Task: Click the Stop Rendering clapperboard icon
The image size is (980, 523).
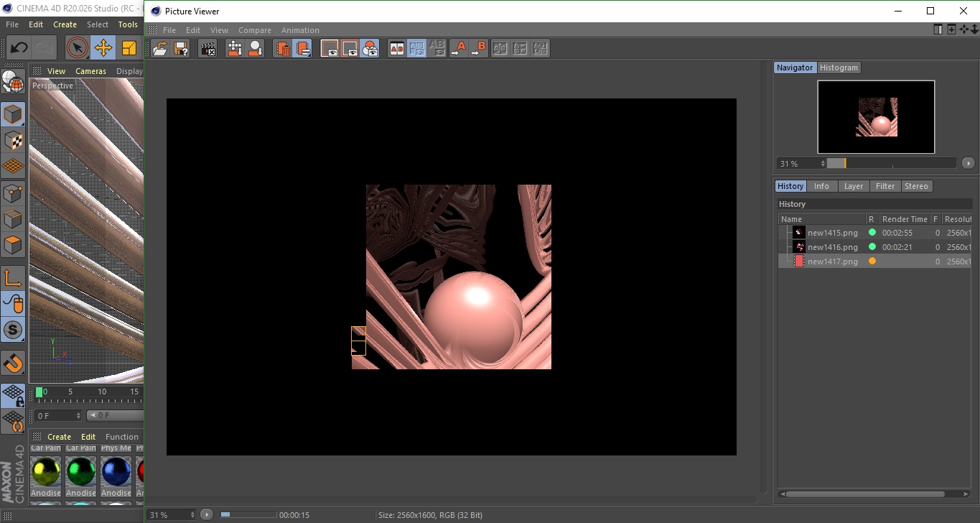Action: pos(208,49)
